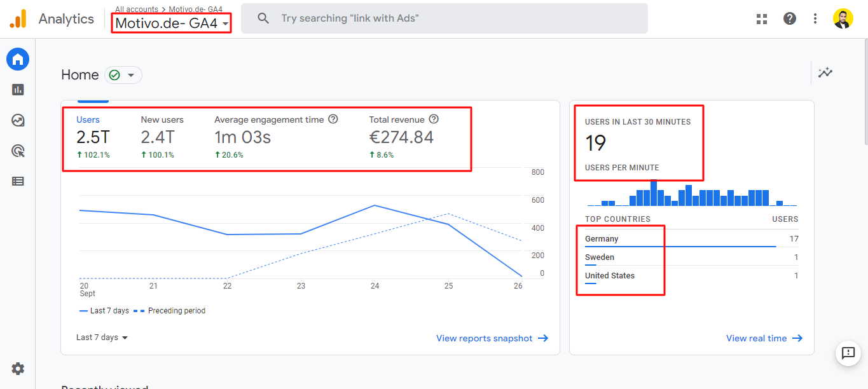The image size is (868, 389).
Task: Click the United States country row
Action: pos(692,276)
